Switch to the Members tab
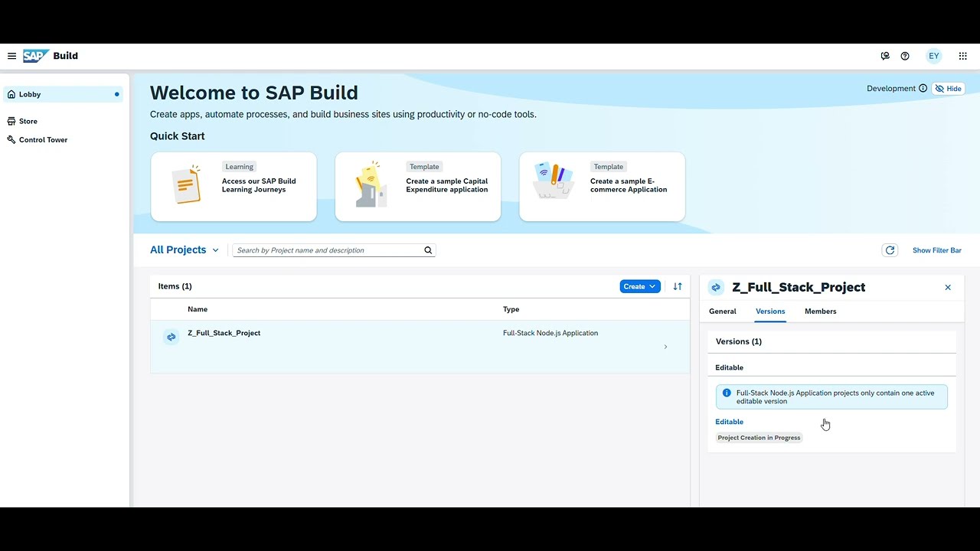The width and height of the screenshot is (980, 551). click(821, 311)
